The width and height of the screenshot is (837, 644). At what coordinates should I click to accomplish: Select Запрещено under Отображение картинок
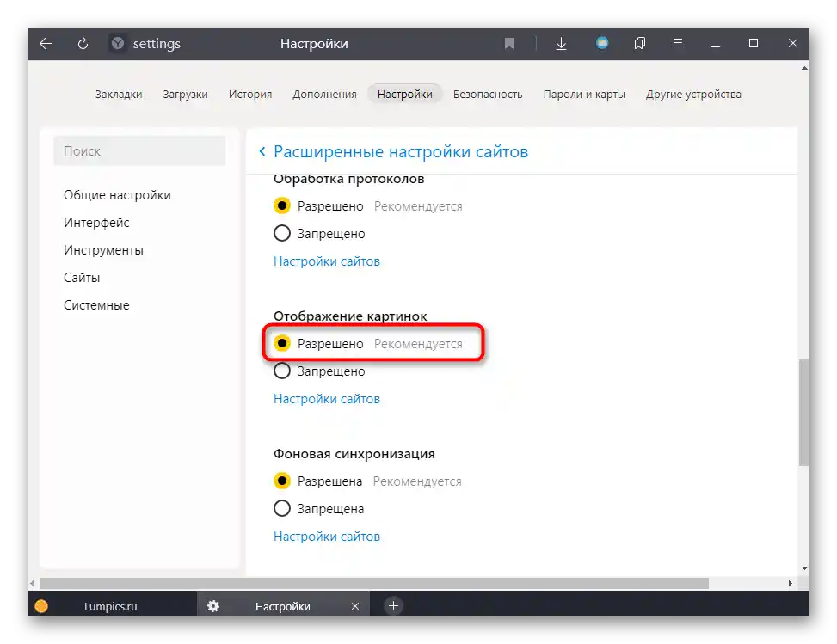pyautogui.click(x=282, y=371)
